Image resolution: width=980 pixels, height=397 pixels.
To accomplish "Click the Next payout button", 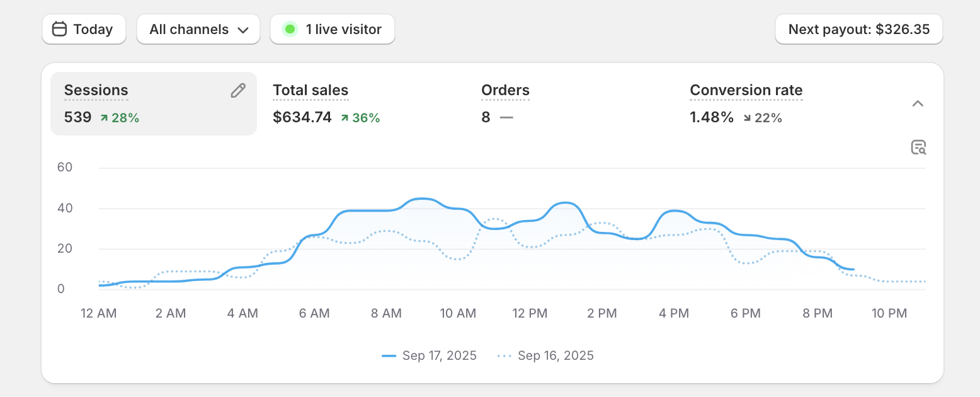I will coord(858,29).
